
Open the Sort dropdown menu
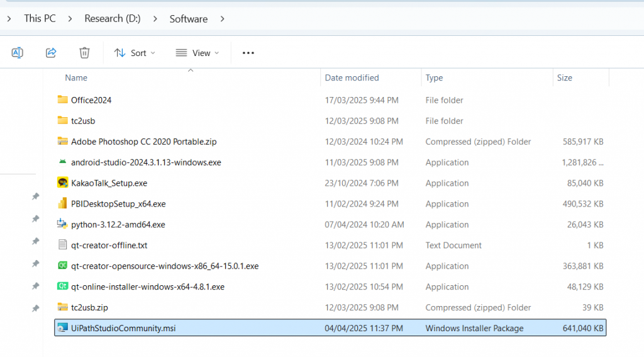tap(135, 53)
